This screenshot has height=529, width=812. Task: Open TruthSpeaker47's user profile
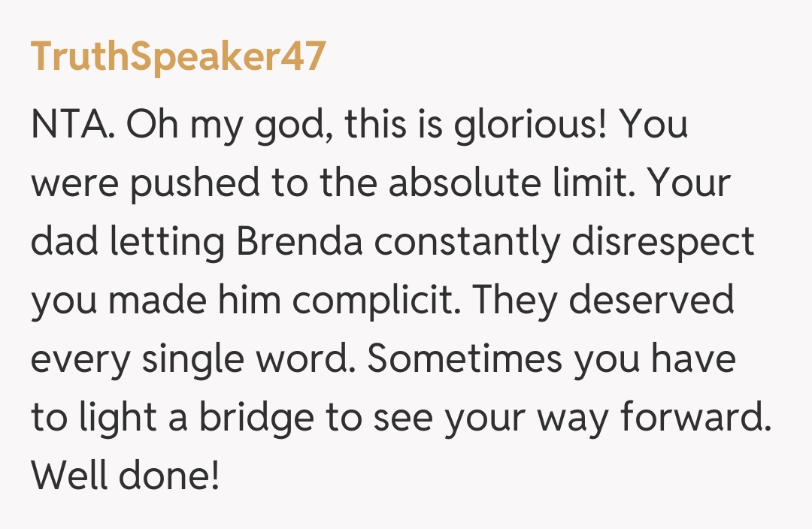pos(178,56)
